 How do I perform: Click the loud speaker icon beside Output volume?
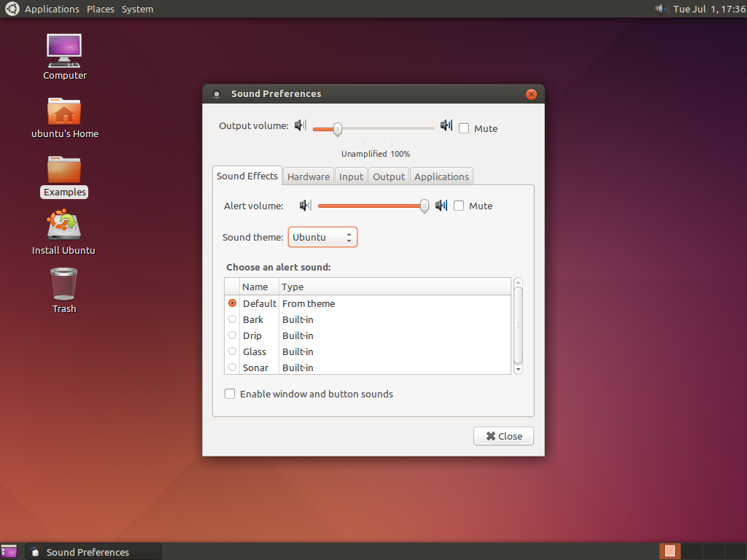(446, 125)
